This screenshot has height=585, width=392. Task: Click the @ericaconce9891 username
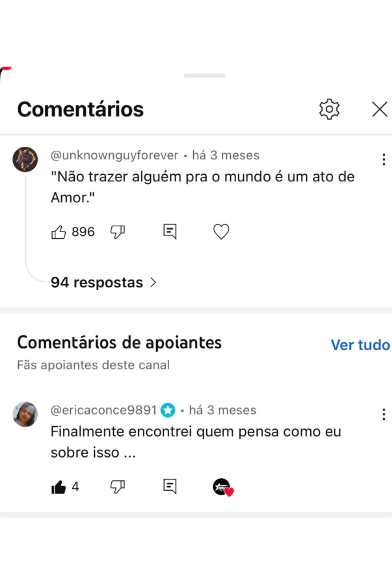click(103, 410)
